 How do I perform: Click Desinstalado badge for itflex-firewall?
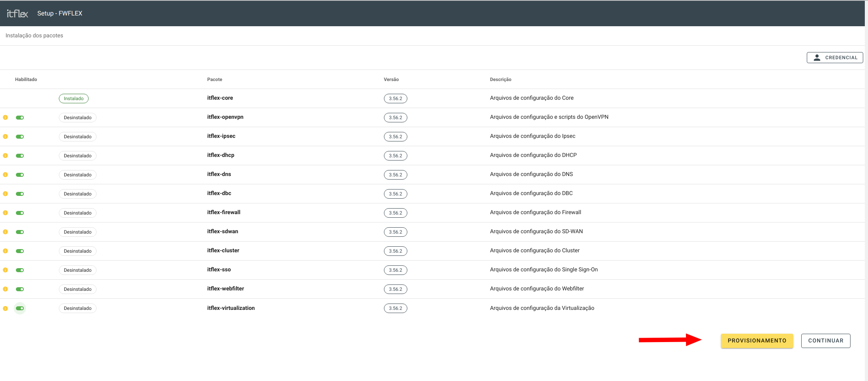point(77,213)
